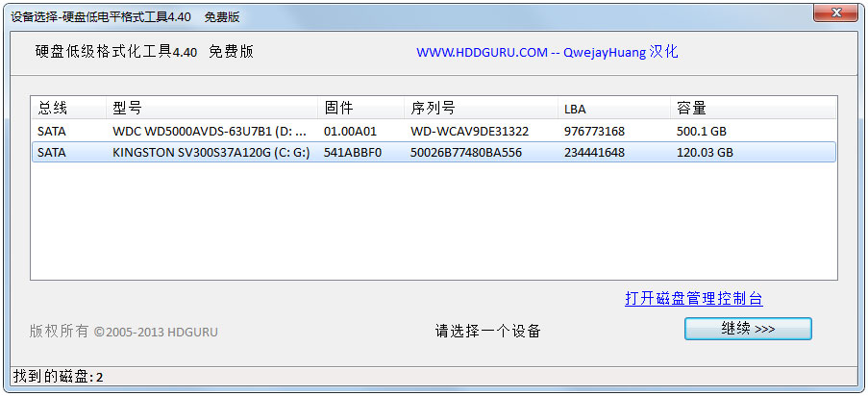The image size is (868, 396).
Task: Select the KINGSTON SV300S37A120G drive
Action: (x=434, y=152)
